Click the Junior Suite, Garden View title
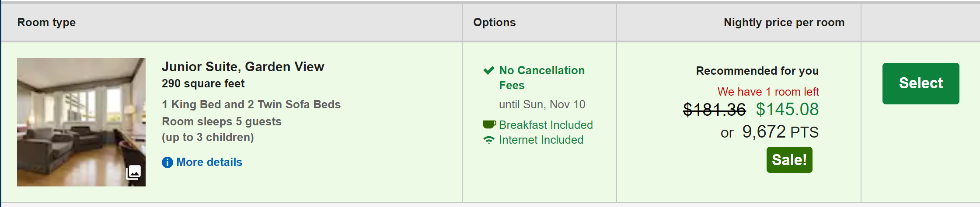The image size is (980, 207). tap(243, 67)
